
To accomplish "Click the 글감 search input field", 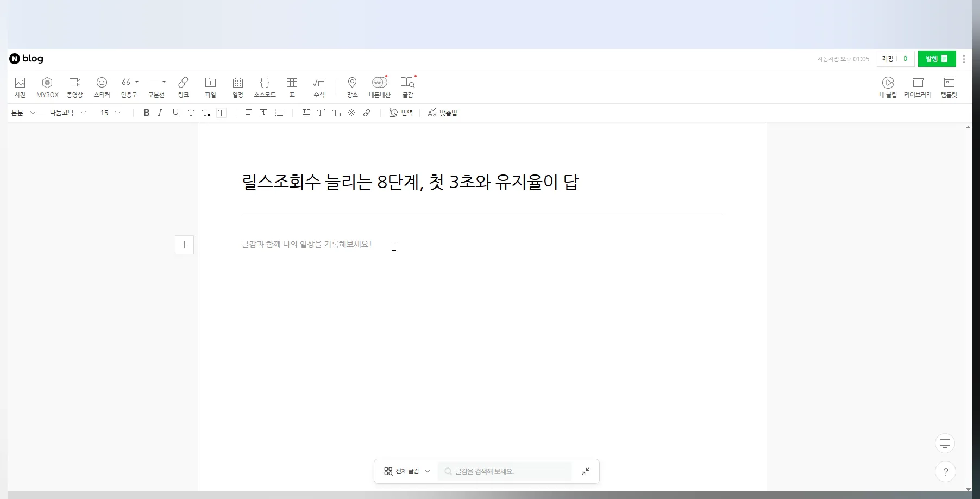I will tap(505, 471).
